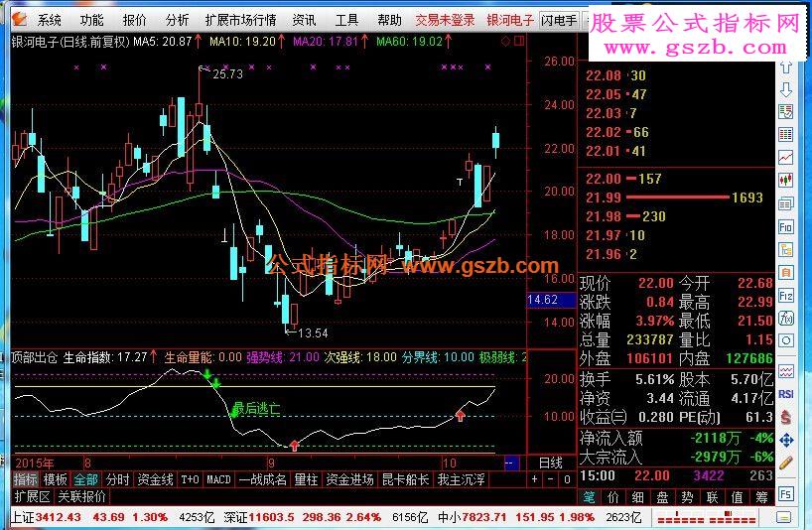Switch to the 分时 tab
This screenshot has width=812, height=530.
tap(117, 479)
